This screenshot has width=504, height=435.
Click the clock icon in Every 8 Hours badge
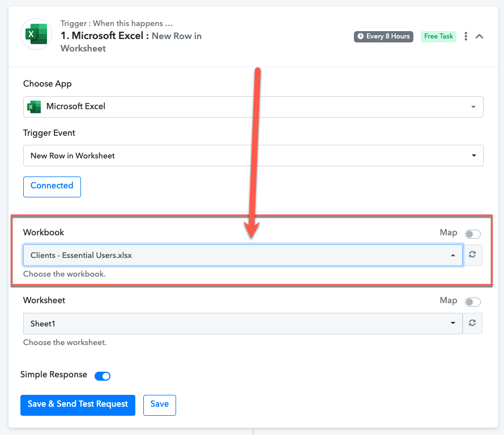click(361, 36)
